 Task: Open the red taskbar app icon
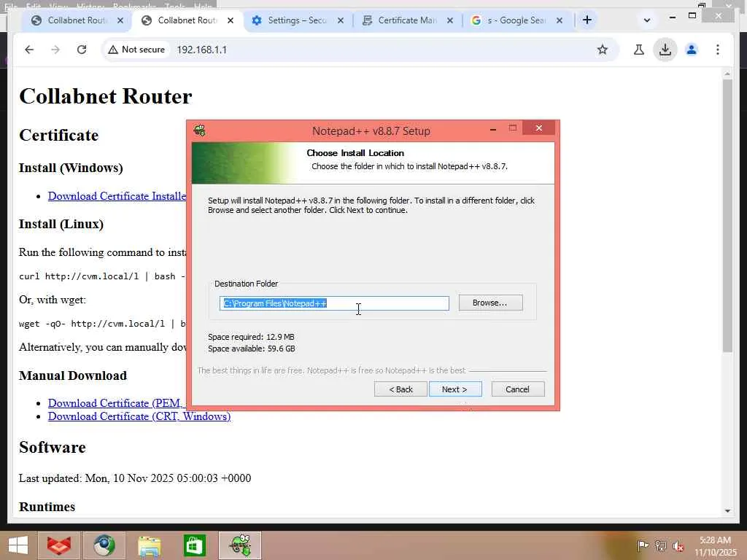(x=58, y=545)
